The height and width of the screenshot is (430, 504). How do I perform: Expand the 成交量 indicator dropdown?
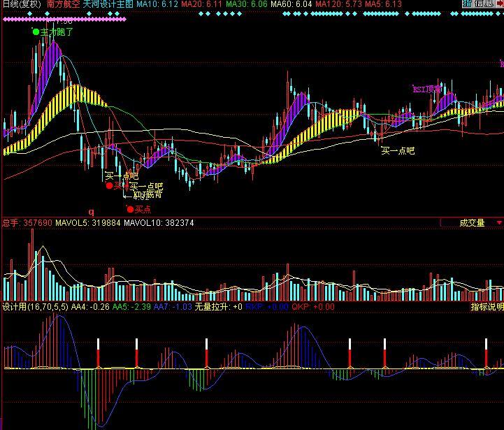point(471,223)
